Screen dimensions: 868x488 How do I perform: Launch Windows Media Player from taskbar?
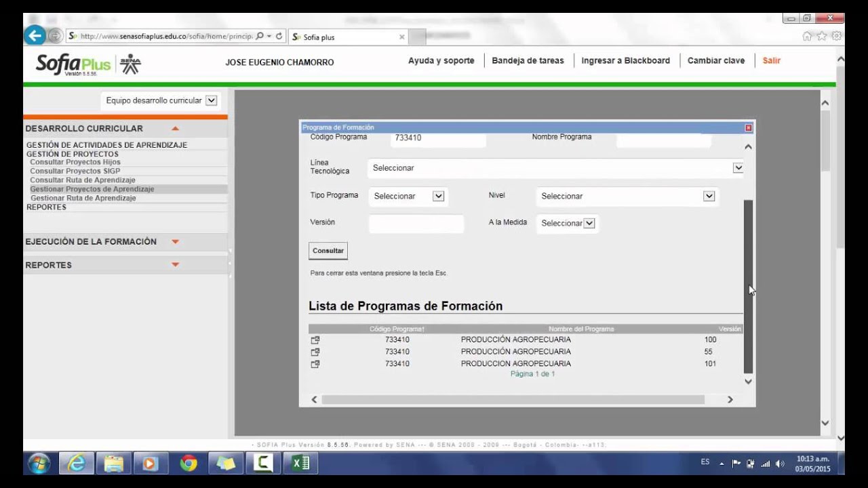point(151,463)
